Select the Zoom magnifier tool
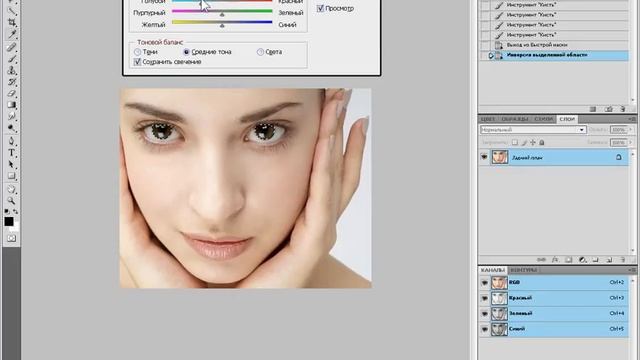 pyautogui.click(x=11, y=201)
